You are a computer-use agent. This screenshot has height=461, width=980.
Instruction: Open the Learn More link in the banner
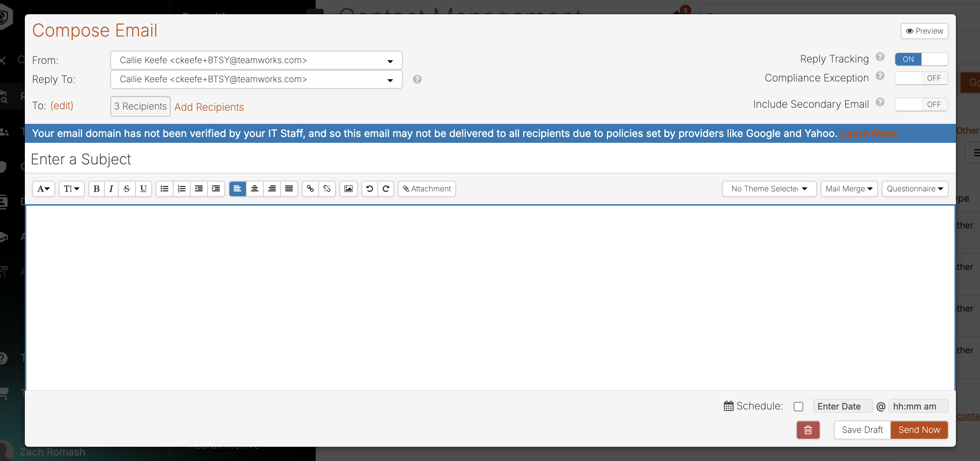point(869,133)
